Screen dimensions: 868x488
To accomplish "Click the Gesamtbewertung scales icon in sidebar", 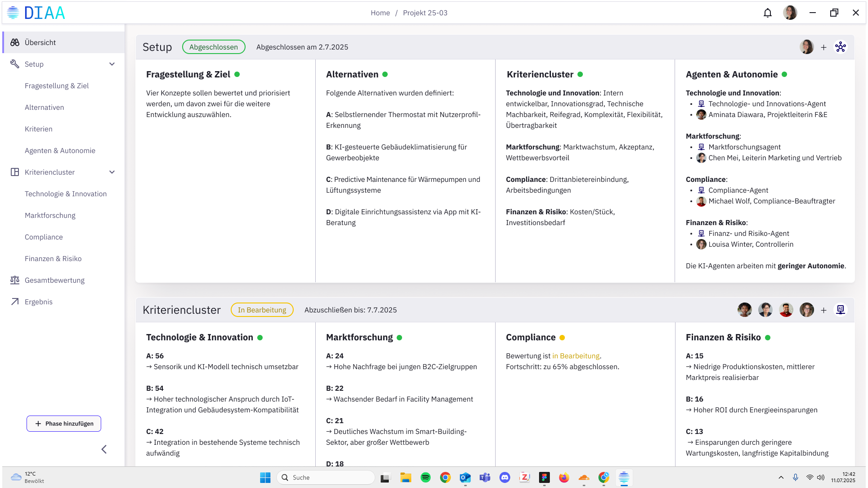I will click(15, 280).
